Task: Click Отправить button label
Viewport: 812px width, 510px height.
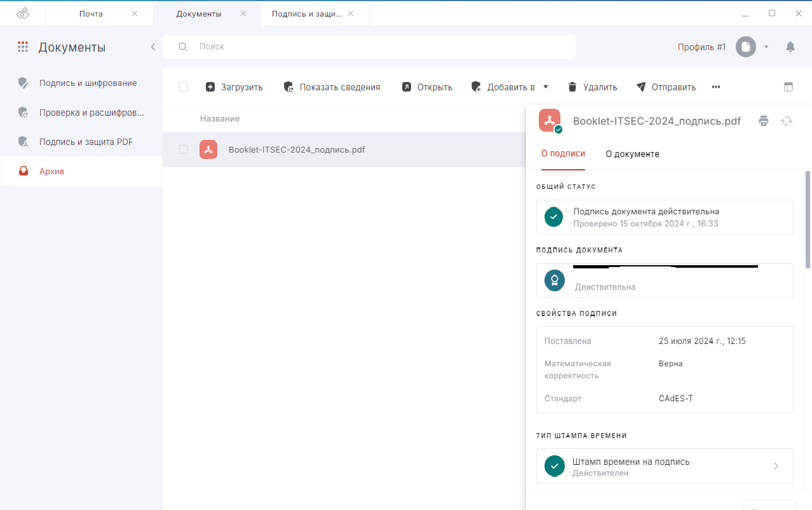Action: point(673,87)
